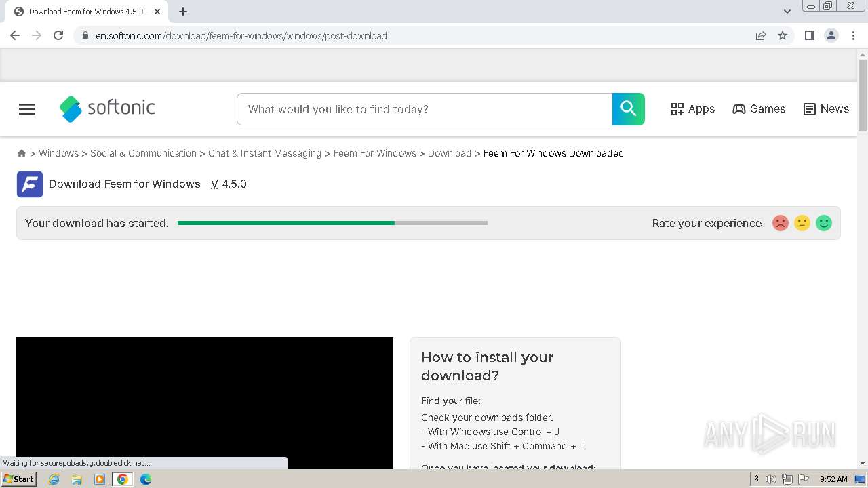Bookmark this page with the star
This screenshot has width=868, height=488.
pos(783,35)
